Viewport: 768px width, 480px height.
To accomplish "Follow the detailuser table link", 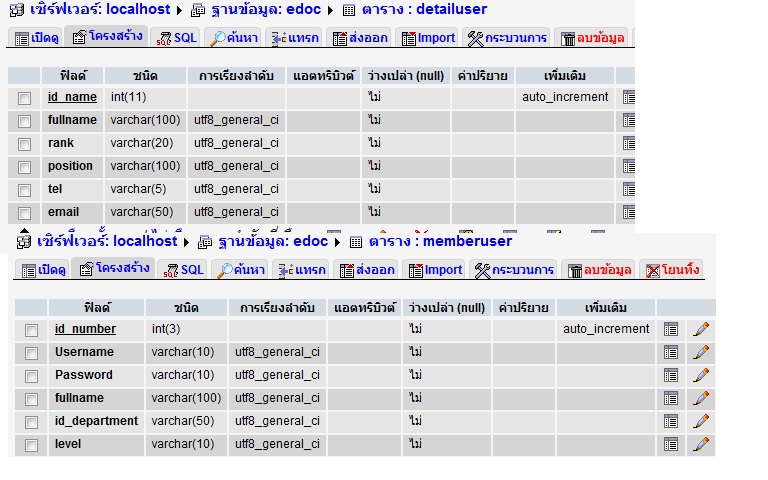I will [x=424, y=9].
